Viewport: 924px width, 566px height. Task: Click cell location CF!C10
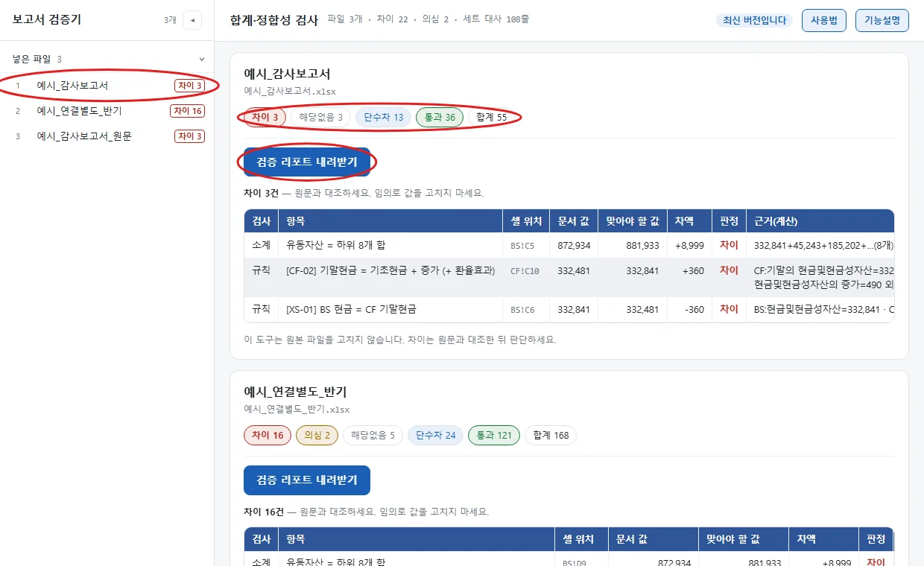tap(525, 271)
